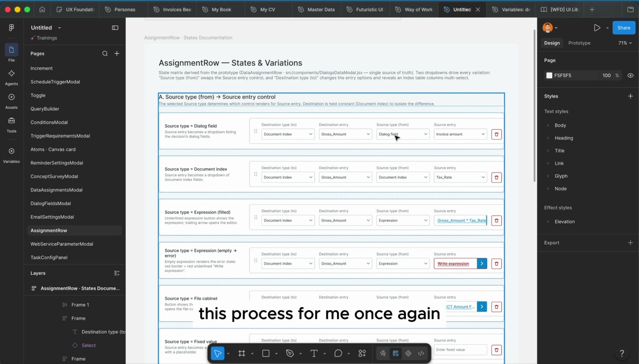Toggle the page background visibility eye

[631, 76]
